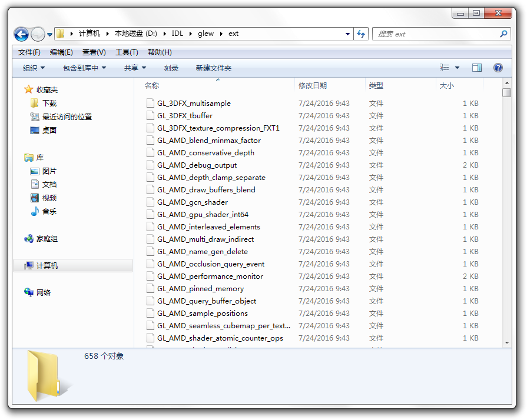The height and width of the screenshot is (420, 527).
Task: Open the 查看(V) menu
Action: tap(94, 52)
